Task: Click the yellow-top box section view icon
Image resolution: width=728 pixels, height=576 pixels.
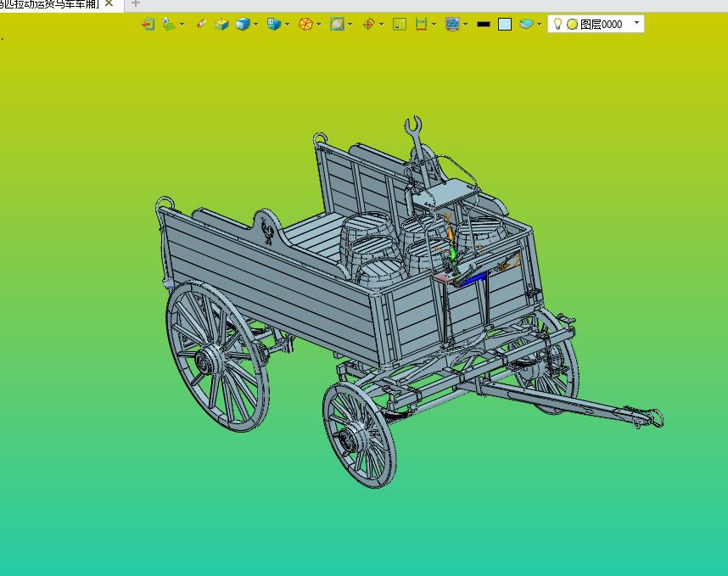Action: coord(222,24)
